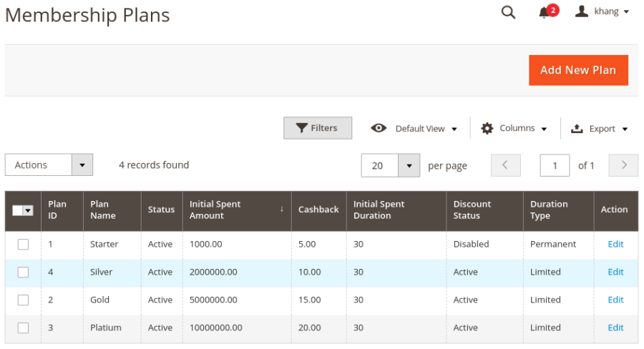Viewport: 644px width, 349px height.
Task: Click the Permanent duration type cell
Action: click(559, 245)
